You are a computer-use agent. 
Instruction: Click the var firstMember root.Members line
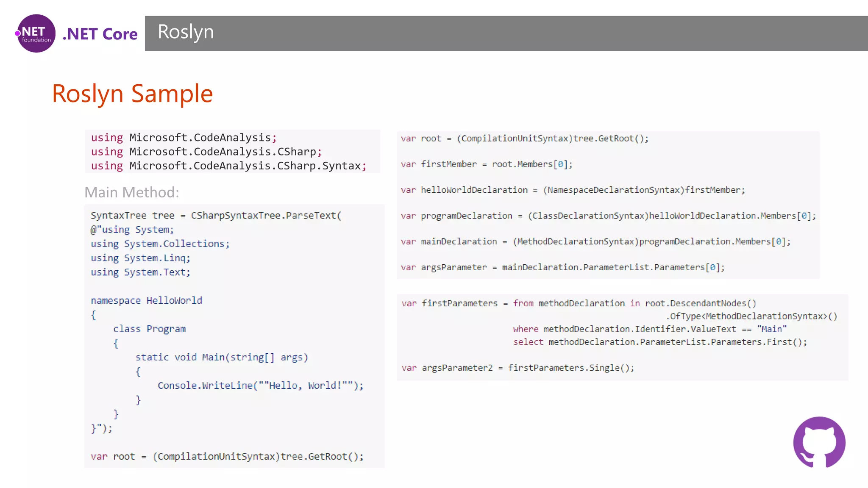pyautogui.click(x=486, y=164)
